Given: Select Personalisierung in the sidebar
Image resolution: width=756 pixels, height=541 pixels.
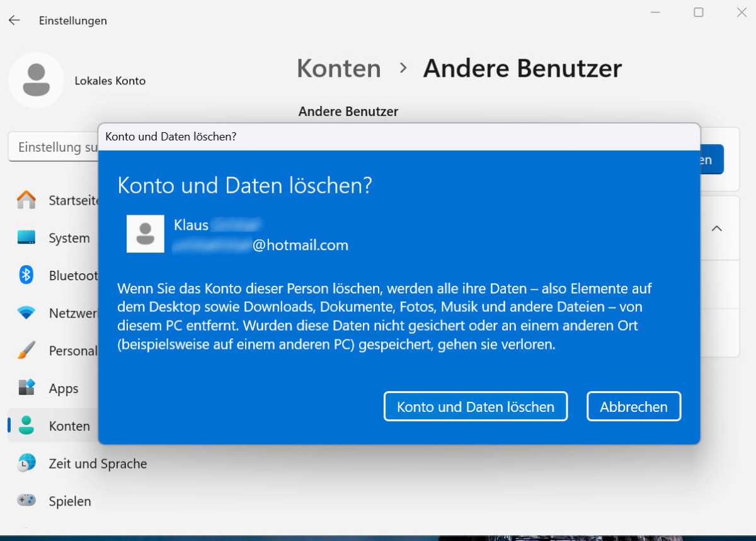Looking at the screenshot, I should [69, 351].
